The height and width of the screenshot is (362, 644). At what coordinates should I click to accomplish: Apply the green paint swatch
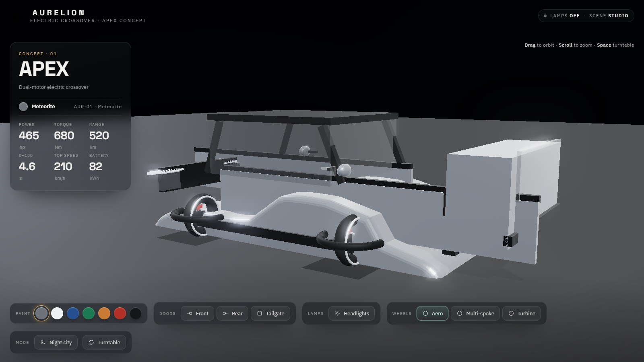coord(89,313)
